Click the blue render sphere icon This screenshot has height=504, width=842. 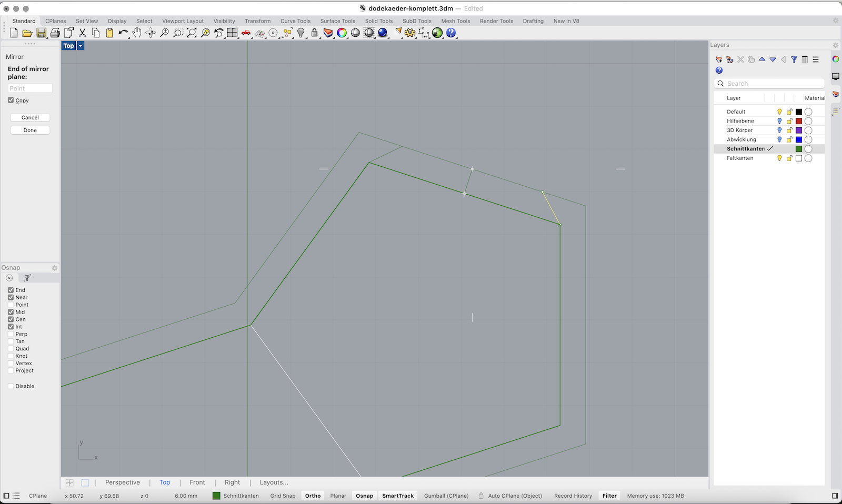(x=383, y=33)
